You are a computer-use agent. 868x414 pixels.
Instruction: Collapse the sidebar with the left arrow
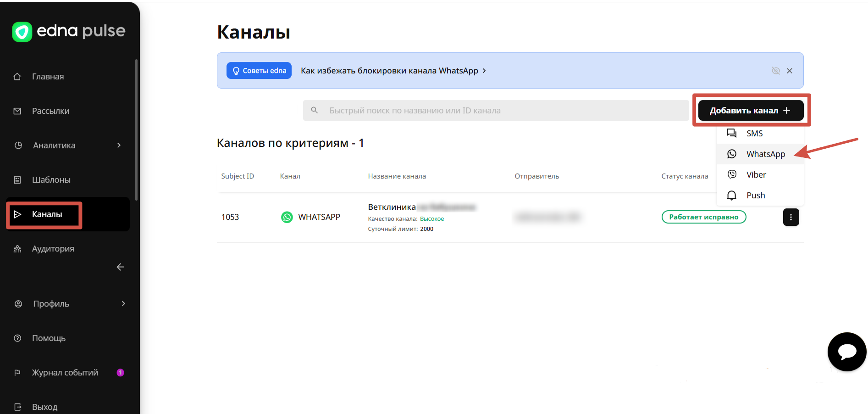pyautogui.click(x=120, y=267)
